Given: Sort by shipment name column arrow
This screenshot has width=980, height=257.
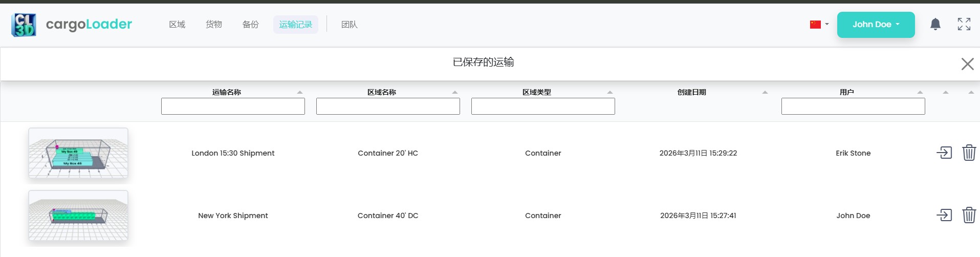Looking at the screenshot, I should (x=300, y=92).
